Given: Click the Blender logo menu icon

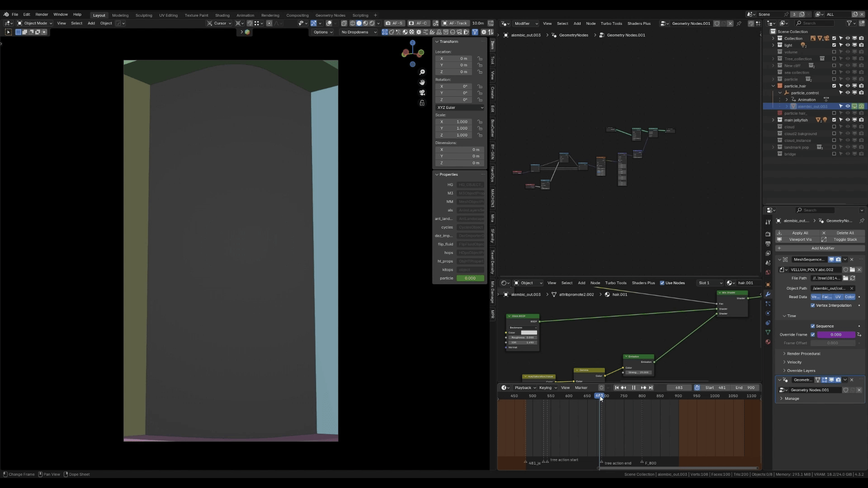Looking at the screenshot, I should pyautogui.click(x=6, y=14).
